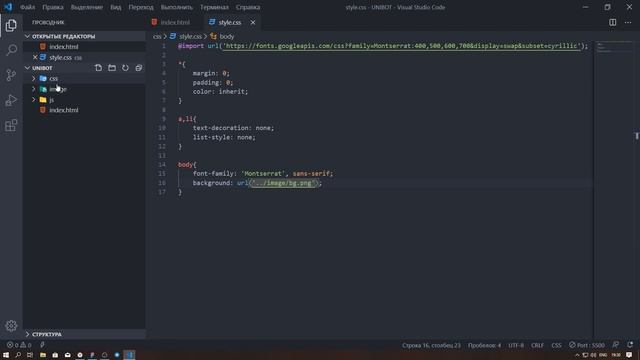This screenshot has width=640, height=360.
Task: Click the ENG language indicator in the tray
Action: tap(602, 355)
